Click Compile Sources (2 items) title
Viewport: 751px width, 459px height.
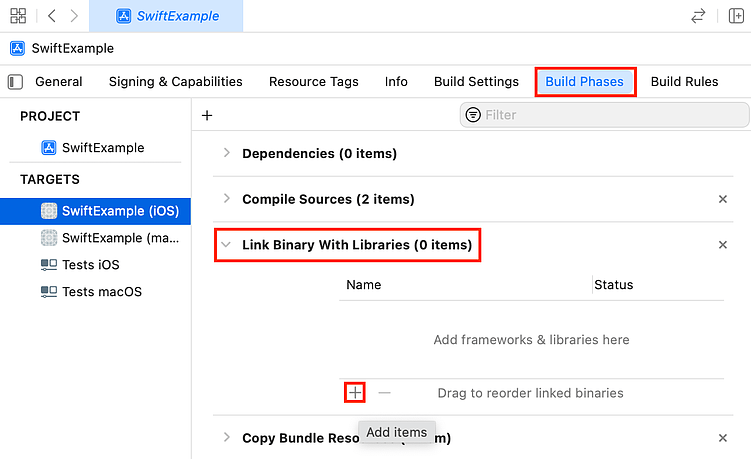328,199
